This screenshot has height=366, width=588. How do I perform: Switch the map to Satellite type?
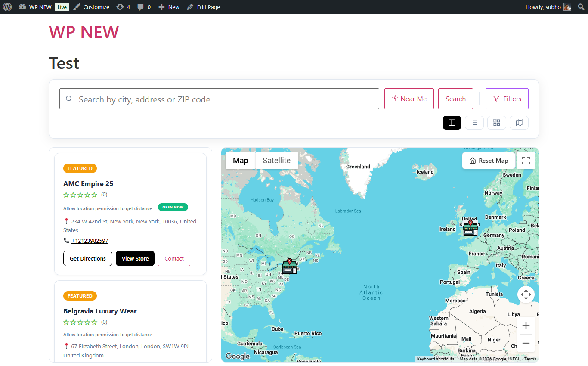tap(276, 161)
